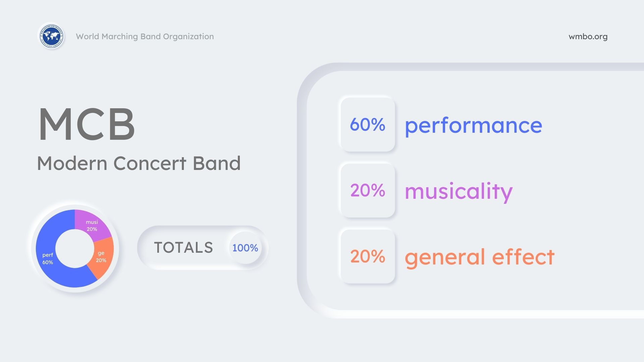Click the white center of the donut chart
This screenshot has width=644, height=362.
75,248
